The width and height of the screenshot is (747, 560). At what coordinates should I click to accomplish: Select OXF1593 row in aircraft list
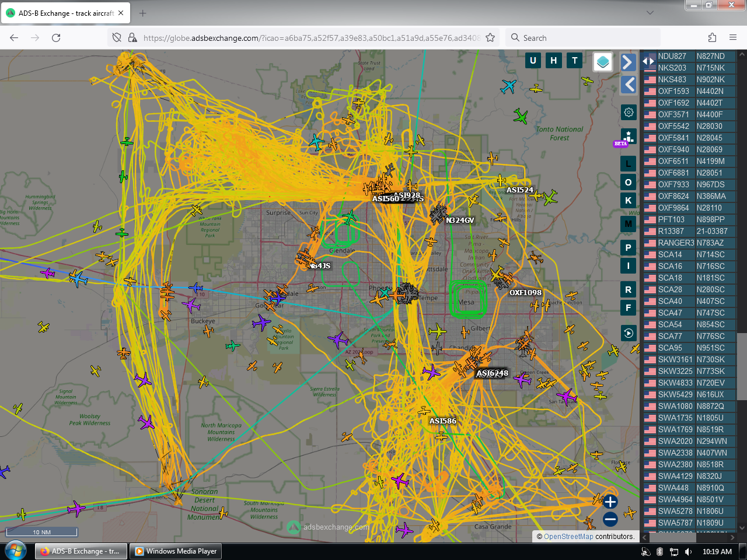click(x=690, y=91)
